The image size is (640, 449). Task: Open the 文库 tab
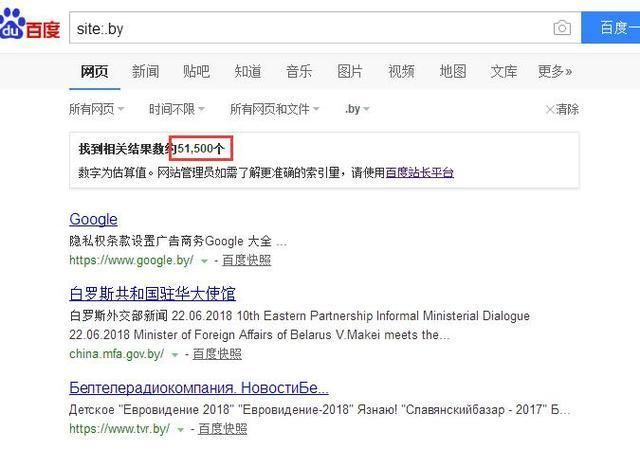pyautogui.click(x=504, y=72)
